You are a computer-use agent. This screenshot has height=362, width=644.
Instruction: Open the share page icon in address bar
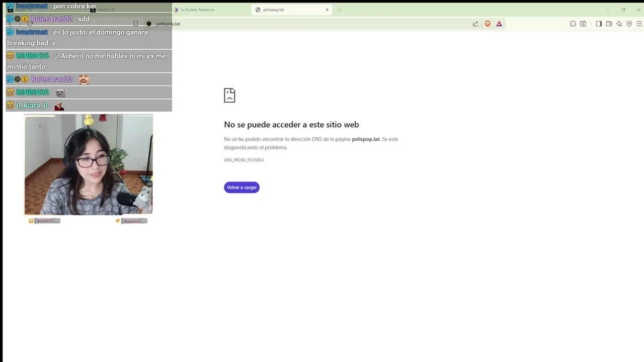pyautogui.click(x=475, y=24)
